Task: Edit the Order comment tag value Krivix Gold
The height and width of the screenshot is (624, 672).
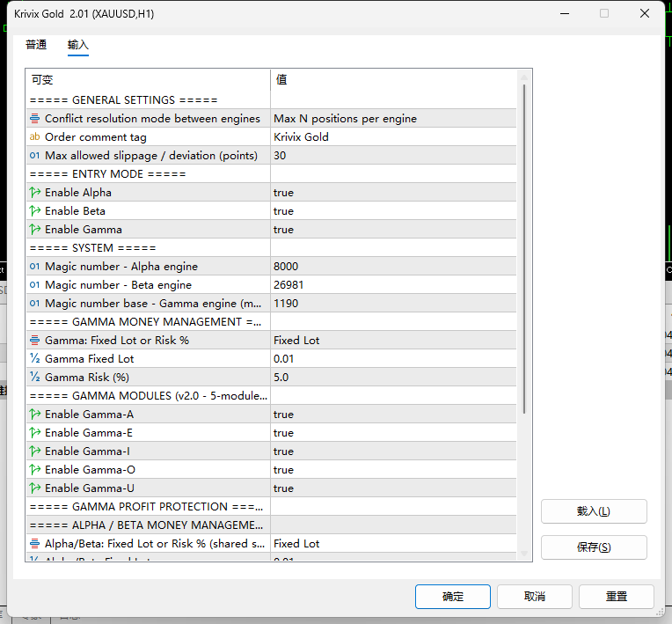Action: [x=393, y=136]
